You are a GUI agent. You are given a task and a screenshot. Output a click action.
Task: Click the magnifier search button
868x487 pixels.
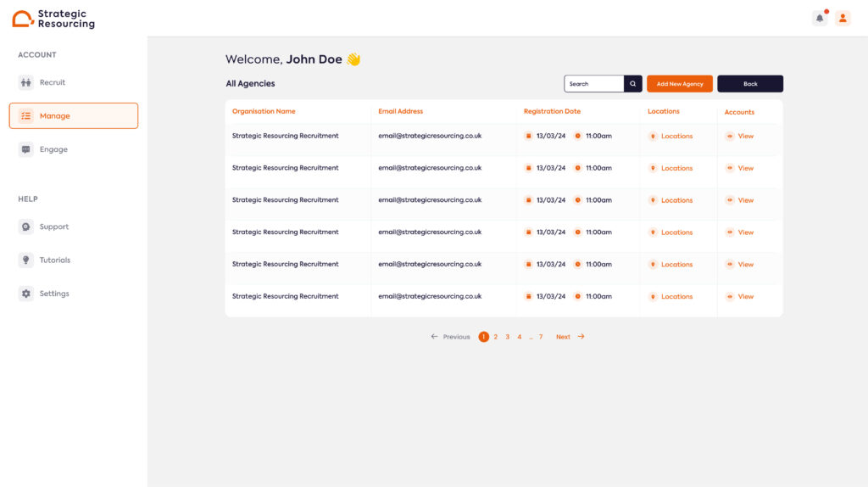click(632, 84)
